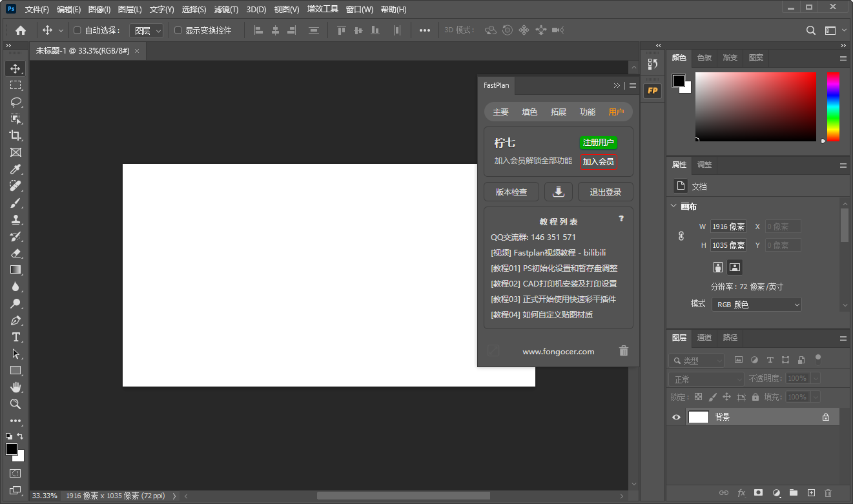Hide the 背景 layer visibility
Viewport: 853px width, 504px height.
[x=675, y=416]
